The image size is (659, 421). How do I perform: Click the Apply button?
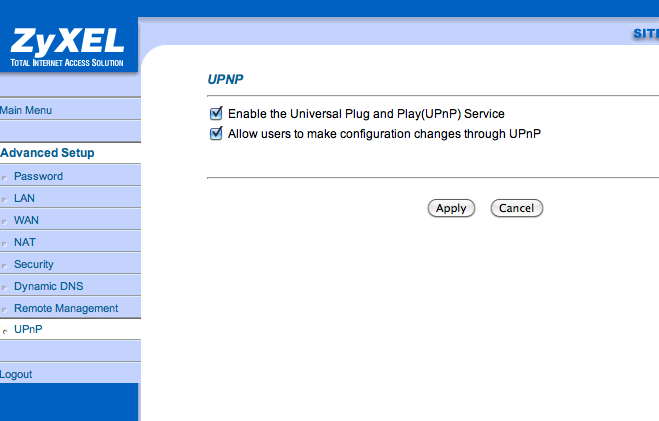point(451,208)
